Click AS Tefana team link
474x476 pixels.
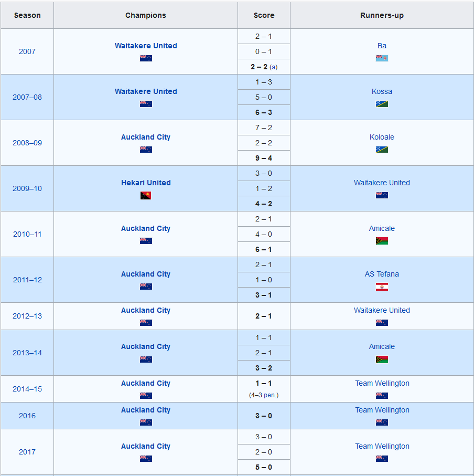tap(382, 274)
